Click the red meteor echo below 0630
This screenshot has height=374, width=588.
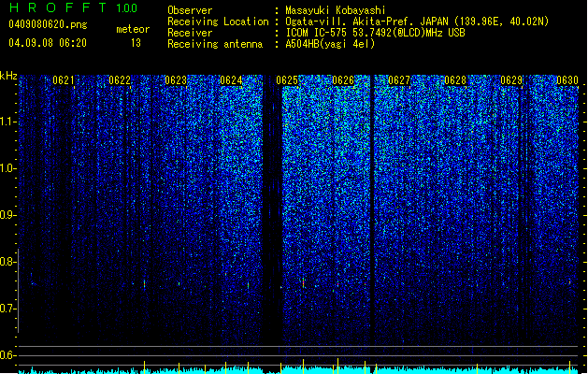(569, 281)
